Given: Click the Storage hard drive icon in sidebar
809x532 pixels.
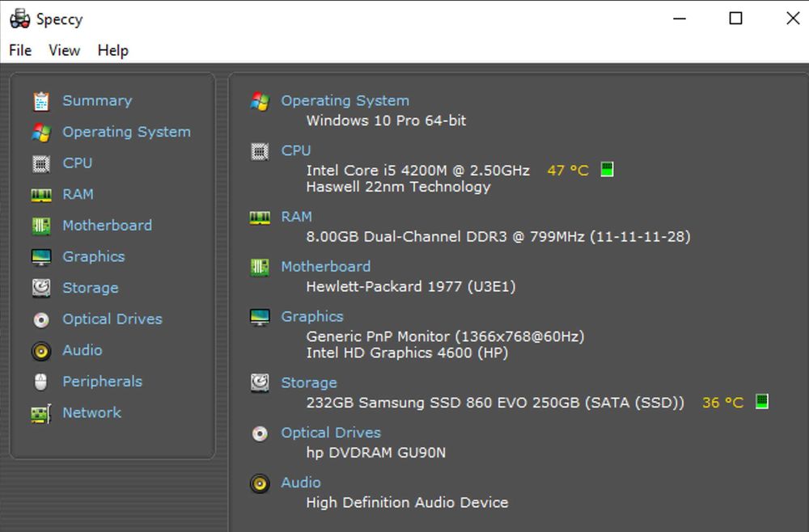Looking at the screenshot, I should click(41, 288).
